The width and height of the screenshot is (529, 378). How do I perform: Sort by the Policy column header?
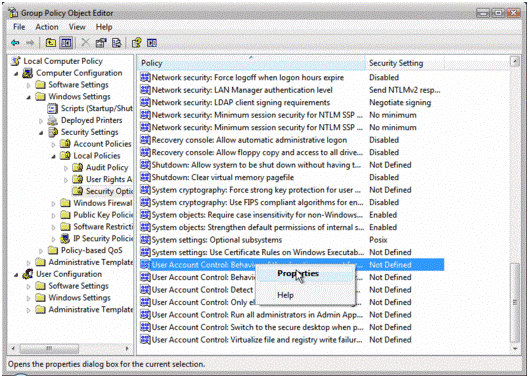pos(251,63)
